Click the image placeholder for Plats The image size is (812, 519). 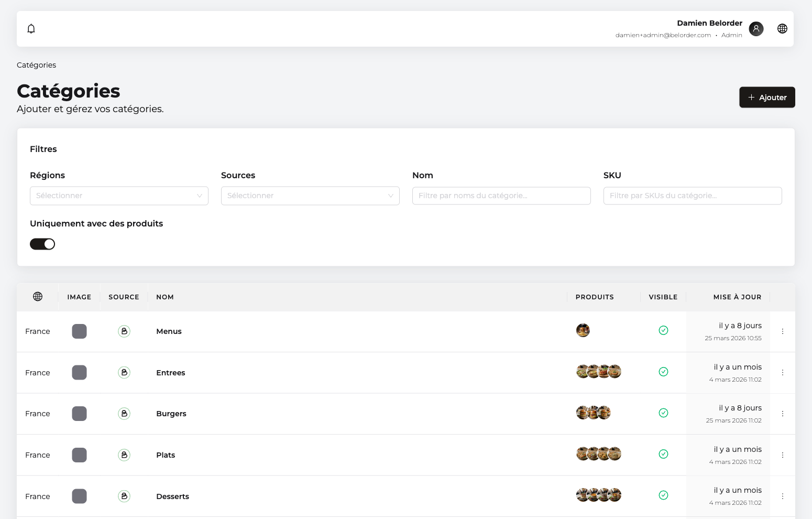point(79,455)
